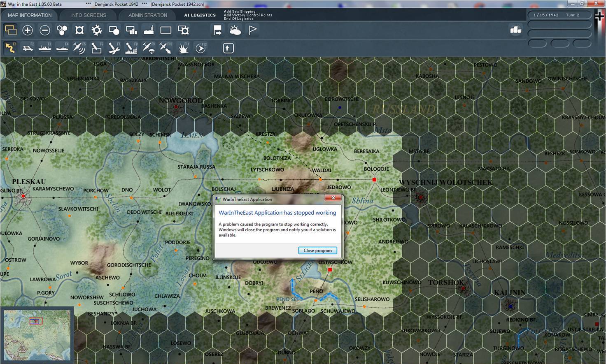The height and width of the screenshot is (364, 606).
Task: Click the rectangle-with-bars toolbar icon
Action: (131, 30)
